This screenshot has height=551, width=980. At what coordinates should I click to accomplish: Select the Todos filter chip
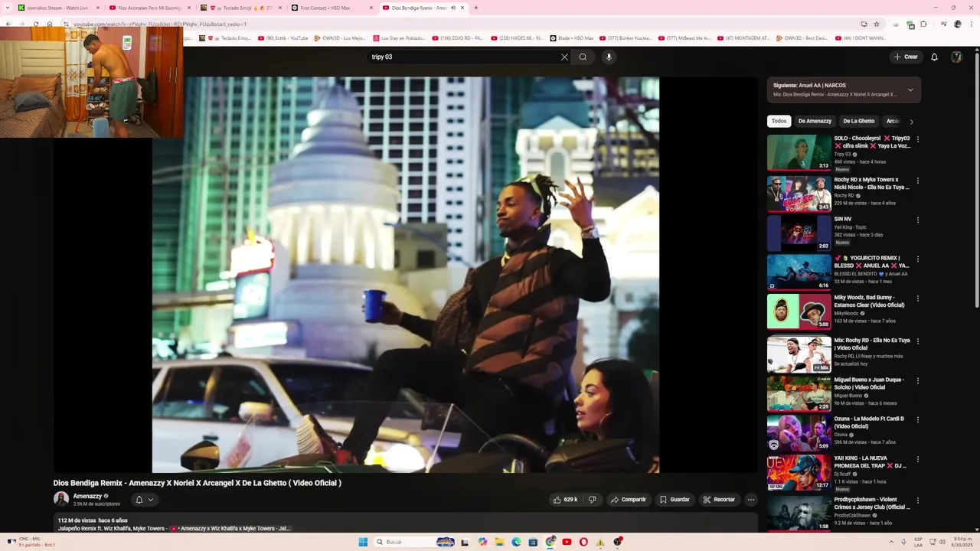(779, 121)
